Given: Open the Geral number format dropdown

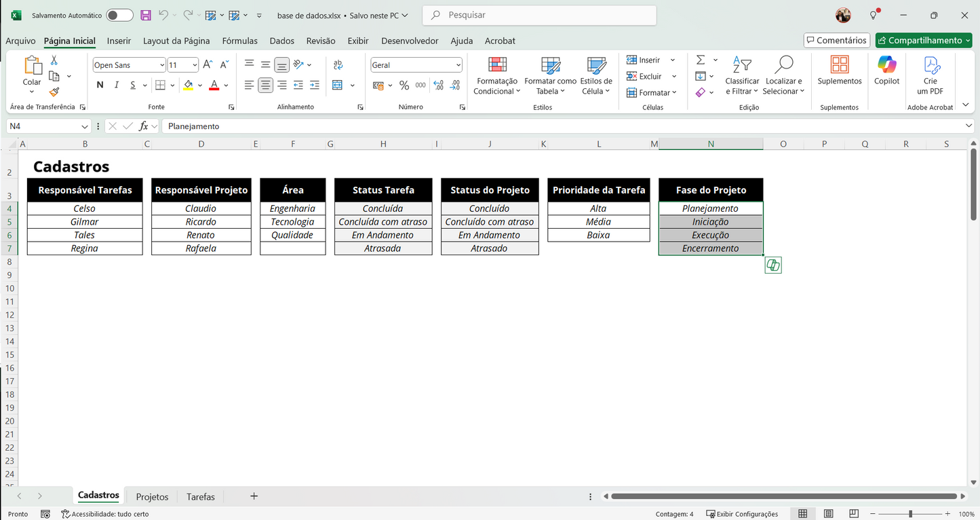Looking at the screenshot, I should [458, 64].
